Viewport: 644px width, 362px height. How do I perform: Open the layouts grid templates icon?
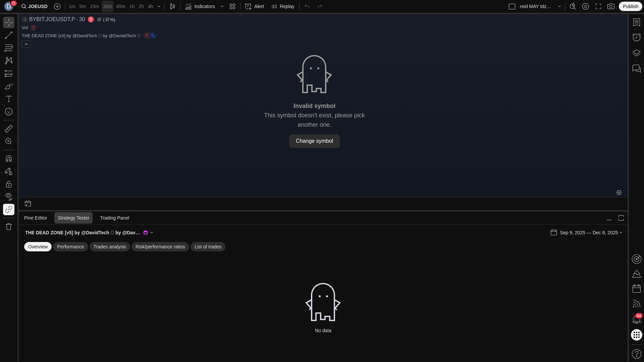click(232, 6)
